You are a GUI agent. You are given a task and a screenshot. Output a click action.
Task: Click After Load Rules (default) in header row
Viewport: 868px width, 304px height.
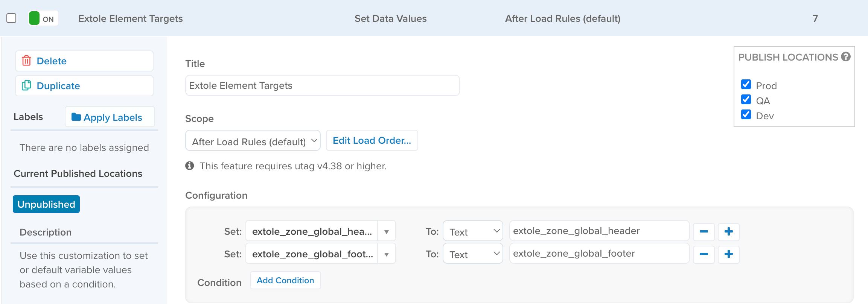563,18
